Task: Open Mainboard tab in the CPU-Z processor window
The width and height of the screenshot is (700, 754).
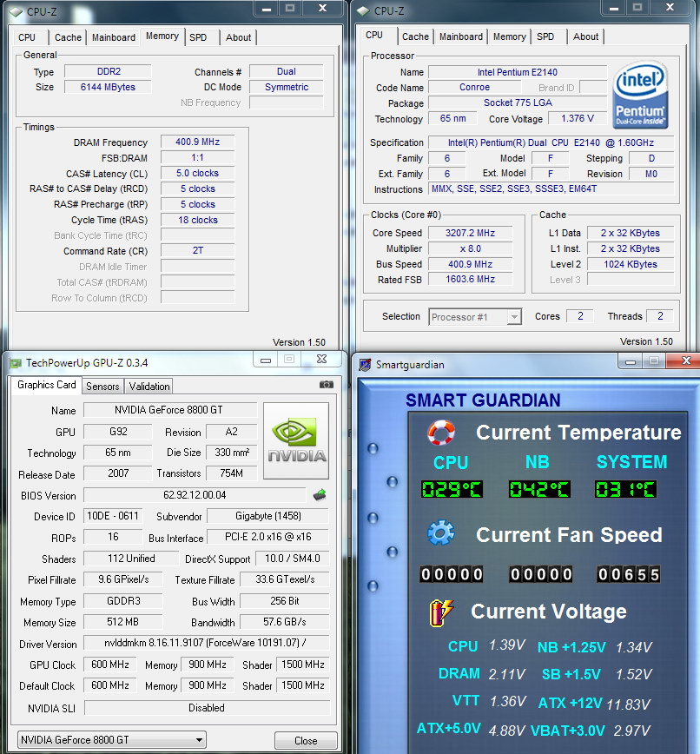Action: pos(460,36)
